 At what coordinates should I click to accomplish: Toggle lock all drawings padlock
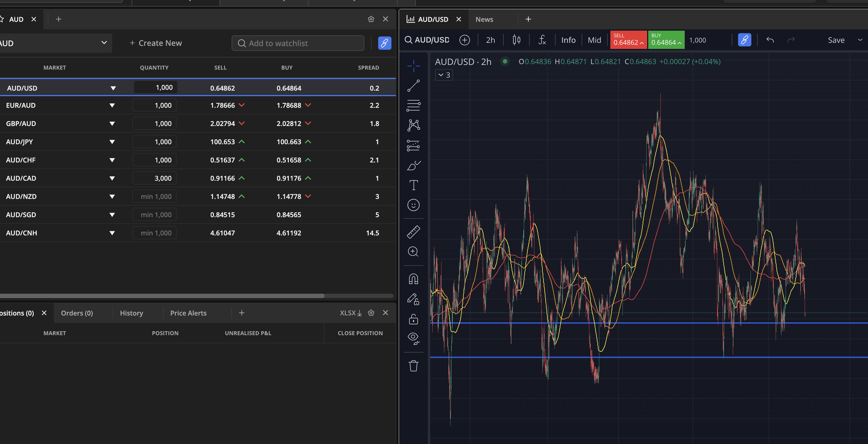(x=414, y=319)
